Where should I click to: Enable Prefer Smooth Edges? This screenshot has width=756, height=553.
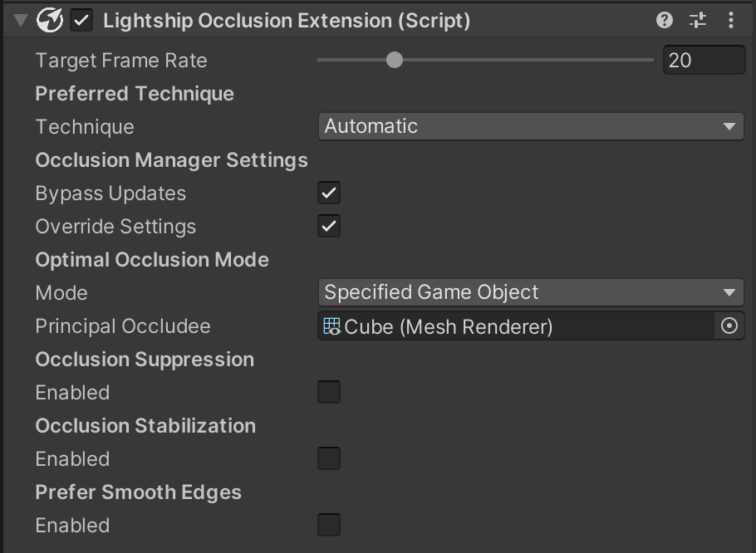tap(328, 525)
